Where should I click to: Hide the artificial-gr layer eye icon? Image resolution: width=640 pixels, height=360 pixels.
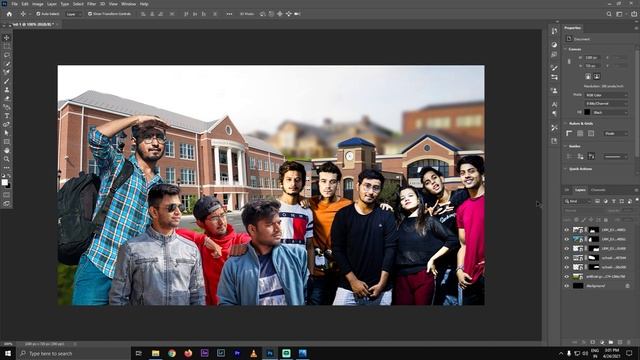(x=566, y=276)
